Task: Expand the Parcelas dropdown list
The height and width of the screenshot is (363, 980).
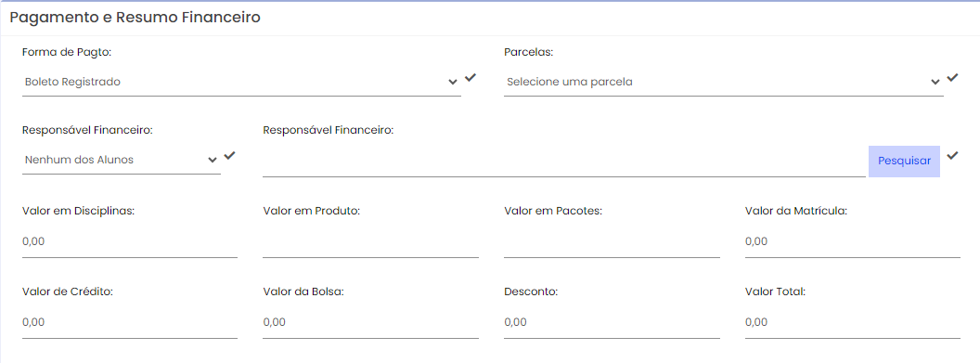Action: pos(724,82)
